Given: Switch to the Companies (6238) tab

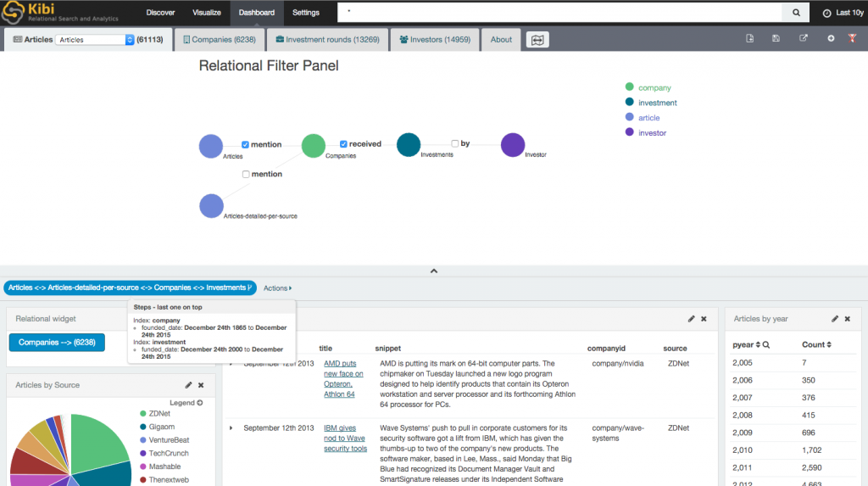Looking at the screenshot, I should 220,40.
